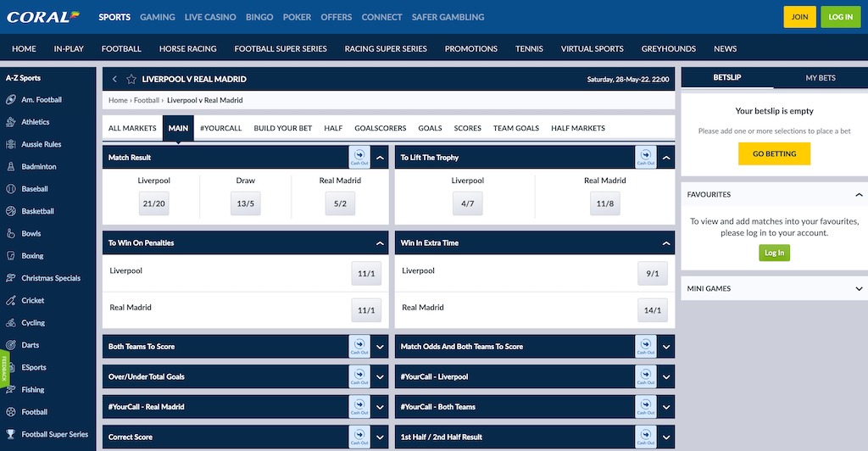The width and height of the screenshot is (868, 451).
Task: Open the Football Super Series trophy icon
Action: [10, 434]
